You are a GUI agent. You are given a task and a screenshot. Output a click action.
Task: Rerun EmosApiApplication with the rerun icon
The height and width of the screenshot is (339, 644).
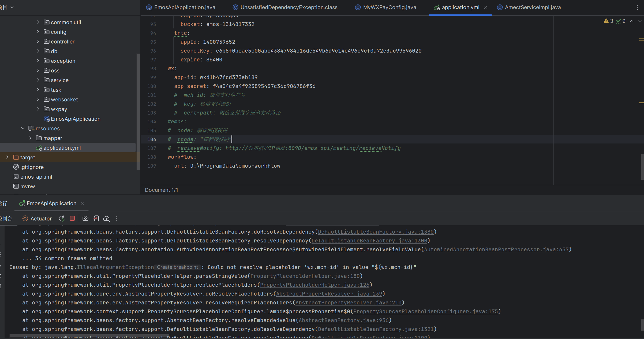pyautogui.click(x=62, y=219)
